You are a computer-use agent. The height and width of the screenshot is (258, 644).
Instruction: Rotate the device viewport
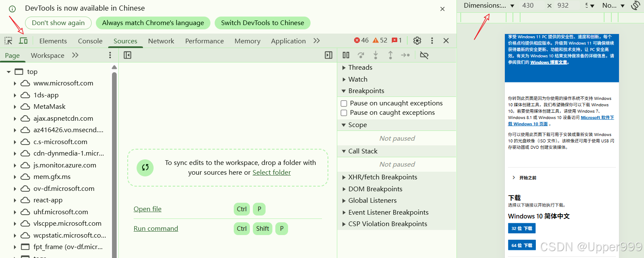click(636, 6)
